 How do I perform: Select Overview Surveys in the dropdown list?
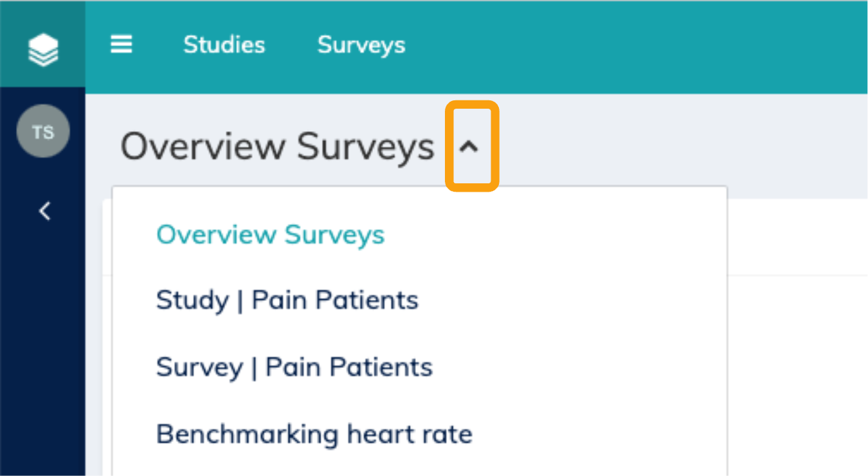(x=270, y=235)
